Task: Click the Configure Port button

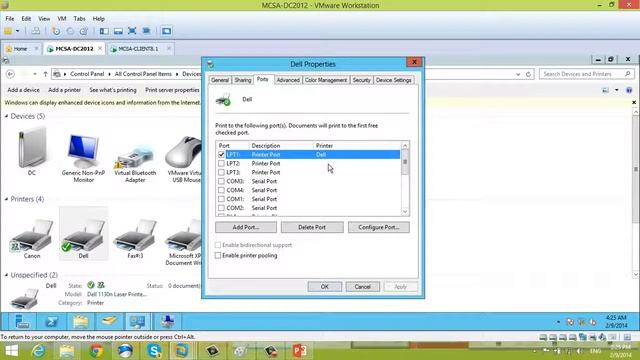Action: click(378, 227)
